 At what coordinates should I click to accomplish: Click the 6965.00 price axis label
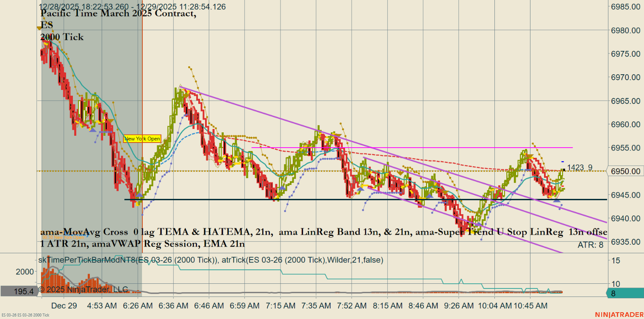(x=625, y=101)
